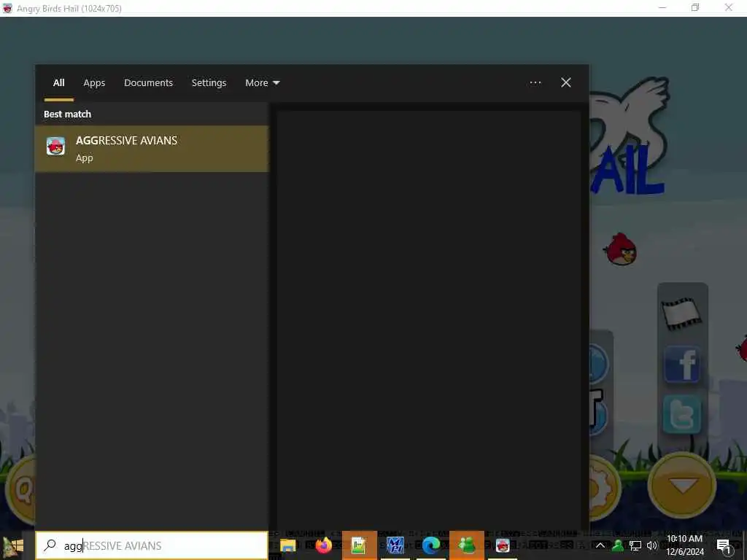Open the AGGRESSIVE AVIANS app result
Viewport: 747px width, 560px height.
coord(152,149)
